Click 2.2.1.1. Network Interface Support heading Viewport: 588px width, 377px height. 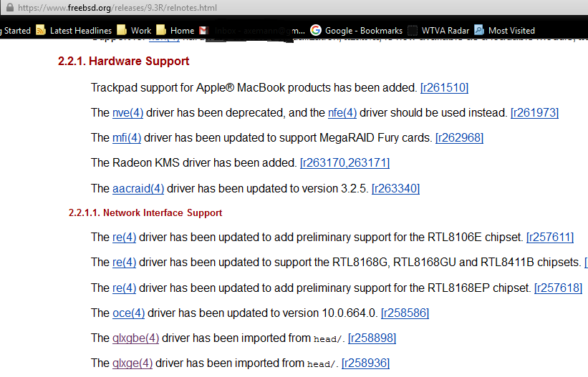pos(145,213)
